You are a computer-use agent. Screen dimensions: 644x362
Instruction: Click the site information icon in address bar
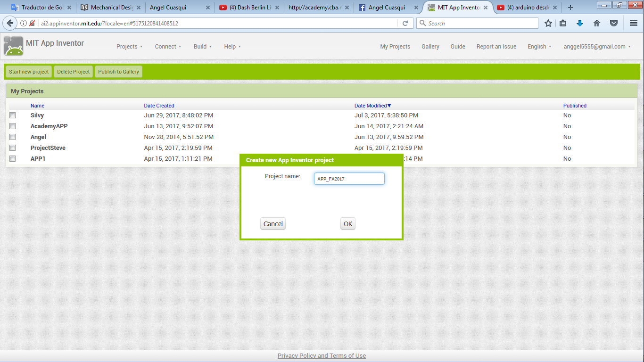click(x=24, y=23)
